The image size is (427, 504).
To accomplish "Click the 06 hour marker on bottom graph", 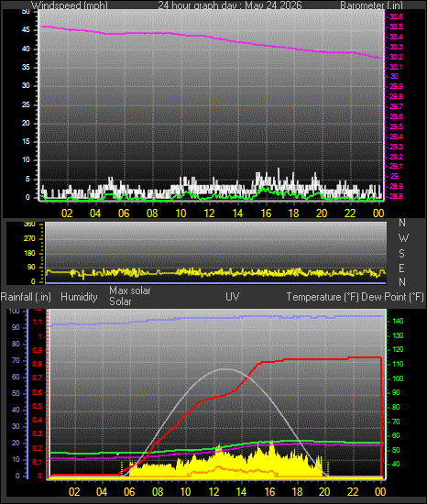I will (129, 491).
